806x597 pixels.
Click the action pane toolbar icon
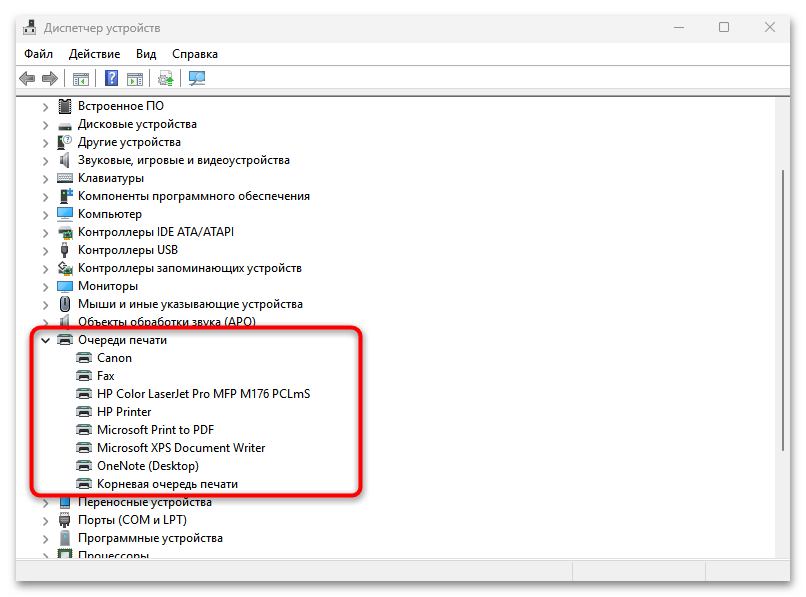pyautogui.click(x=135, y=79)
